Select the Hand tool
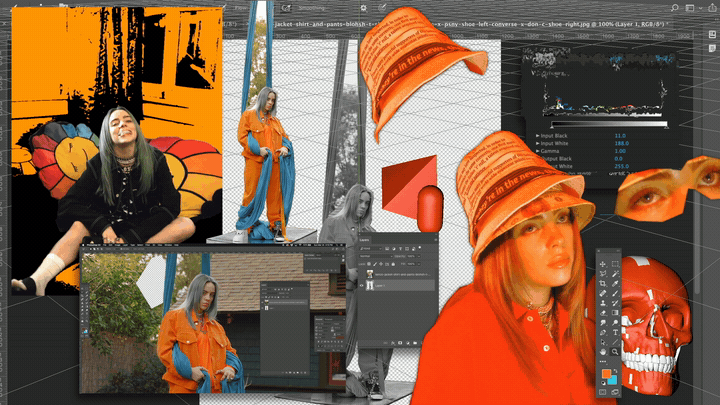Viewport: 720px width, 405px height. [603, 352]
